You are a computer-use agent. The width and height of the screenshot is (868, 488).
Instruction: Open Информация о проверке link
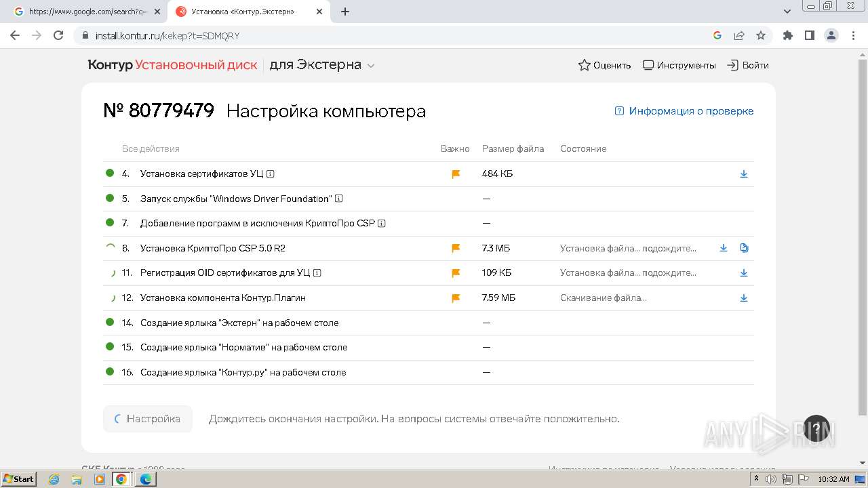coord(684,111)
